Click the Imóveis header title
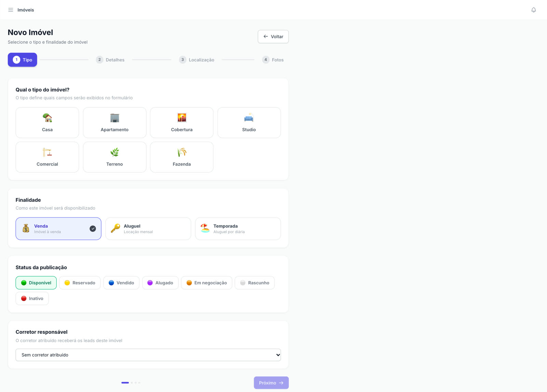Screen dimensions: 547x392 pos(26,10)
